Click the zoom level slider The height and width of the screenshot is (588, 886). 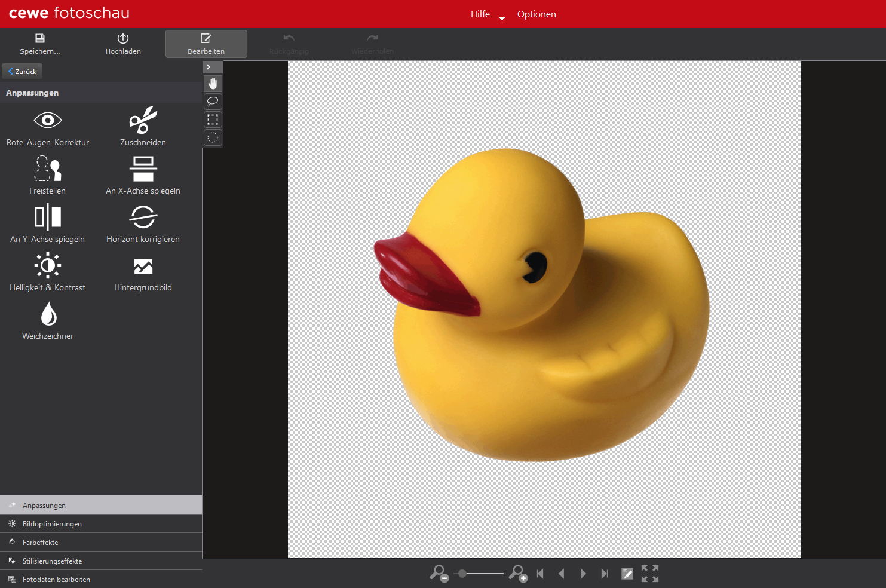[480, 574]
